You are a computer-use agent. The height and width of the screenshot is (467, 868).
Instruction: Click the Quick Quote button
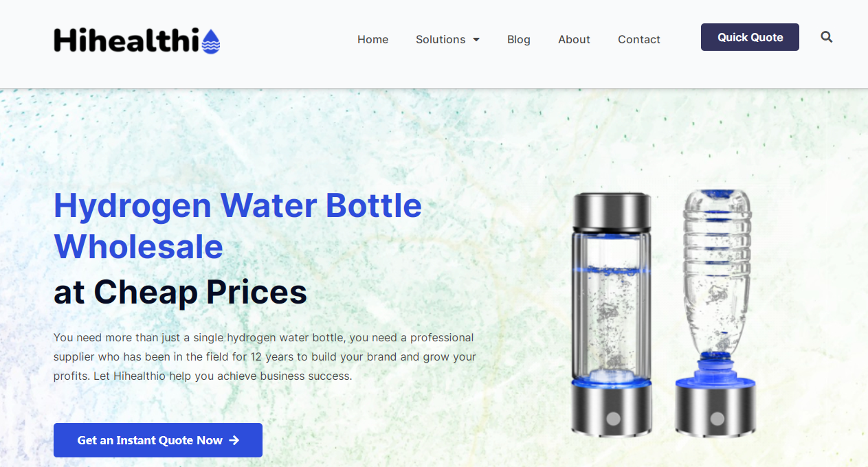tap(750, 37)
